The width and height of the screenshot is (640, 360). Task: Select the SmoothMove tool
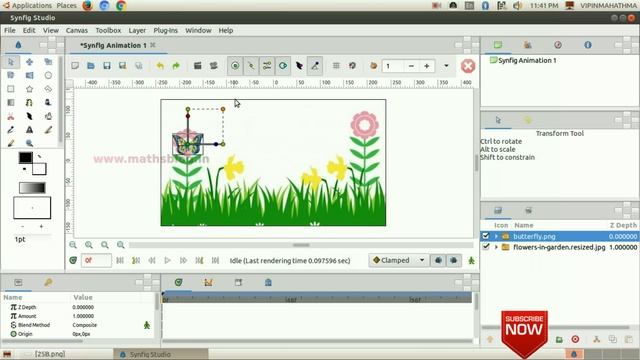coord(29,62)
